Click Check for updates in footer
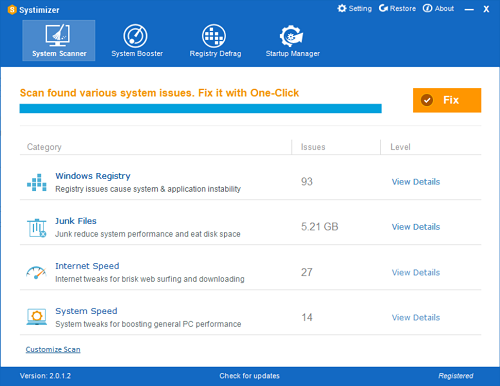 click(249, 376)
